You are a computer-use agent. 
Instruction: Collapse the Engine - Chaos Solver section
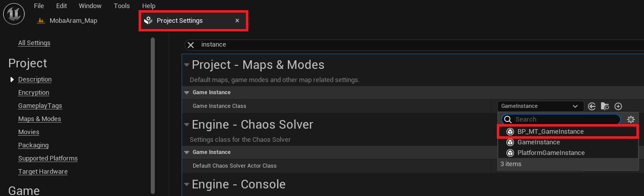coord(187,125)
